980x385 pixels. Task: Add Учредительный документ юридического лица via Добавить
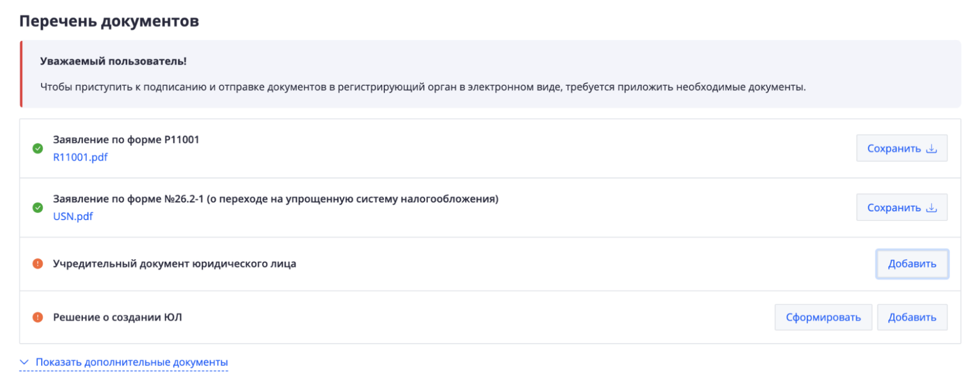coord(912,264)
